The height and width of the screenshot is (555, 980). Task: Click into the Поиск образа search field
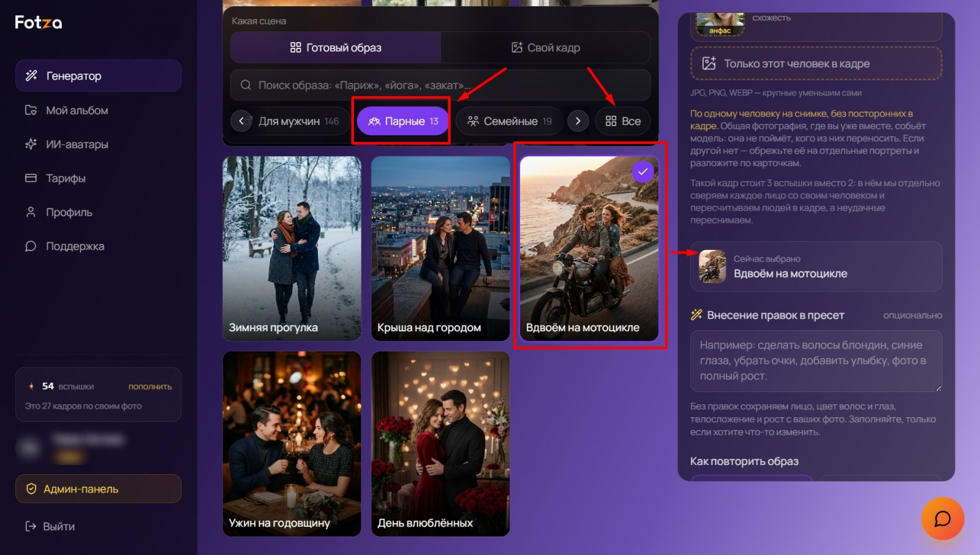tap(440, 85)
